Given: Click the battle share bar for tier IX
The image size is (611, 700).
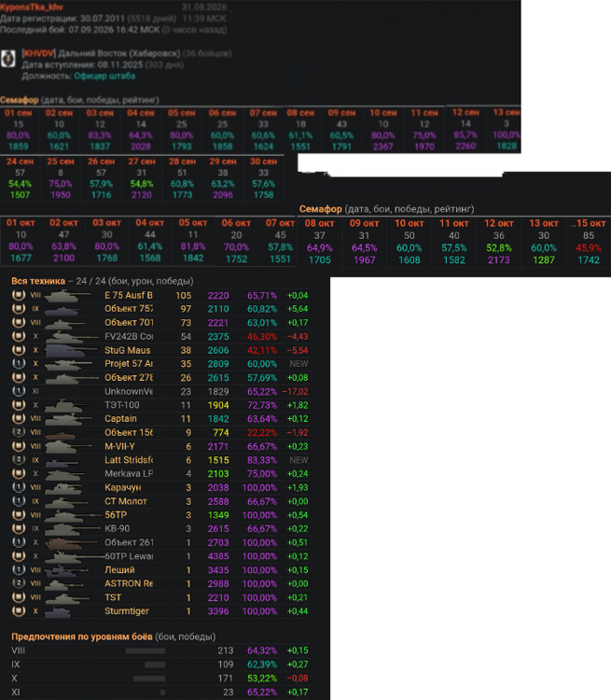Looking at the screenshot, I should coord(155,665).
